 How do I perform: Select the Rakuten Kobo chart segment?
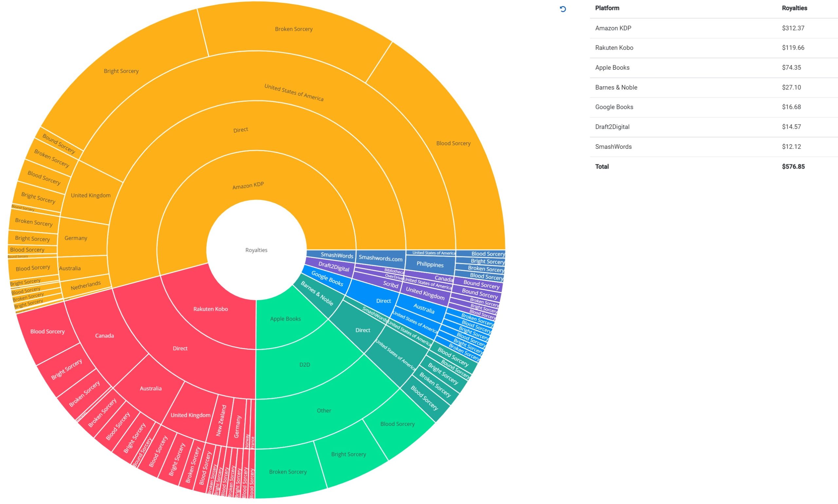[210, 309]
